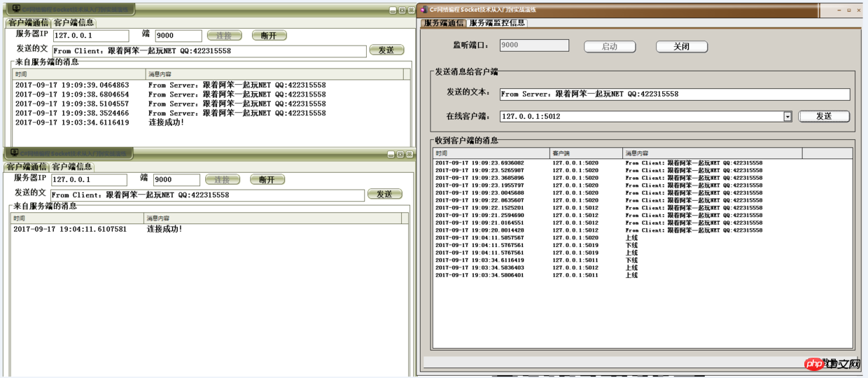Focus port 9000 field in lower client window
This screenshot has width=868, height=378.
176,179
